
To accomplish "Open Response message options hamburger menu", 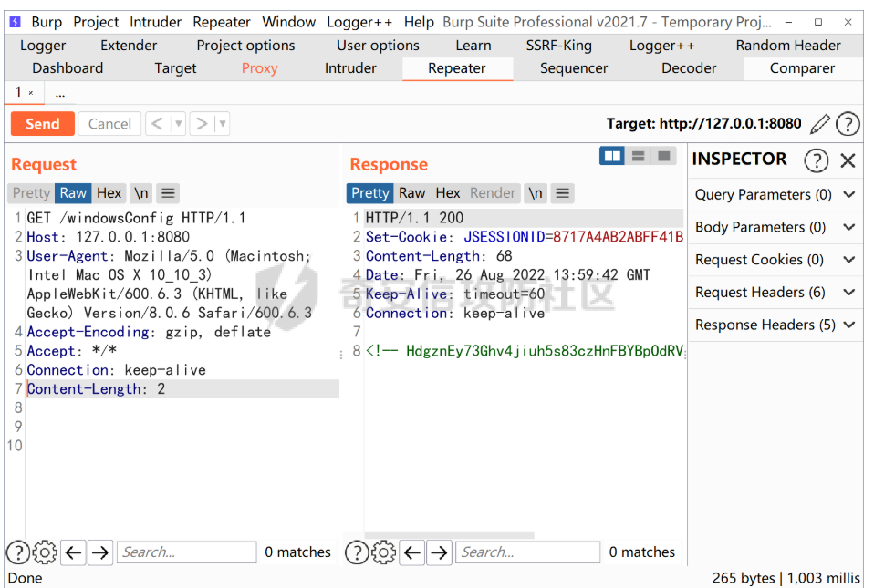I will pyautogui.click(x=563, y=193).
